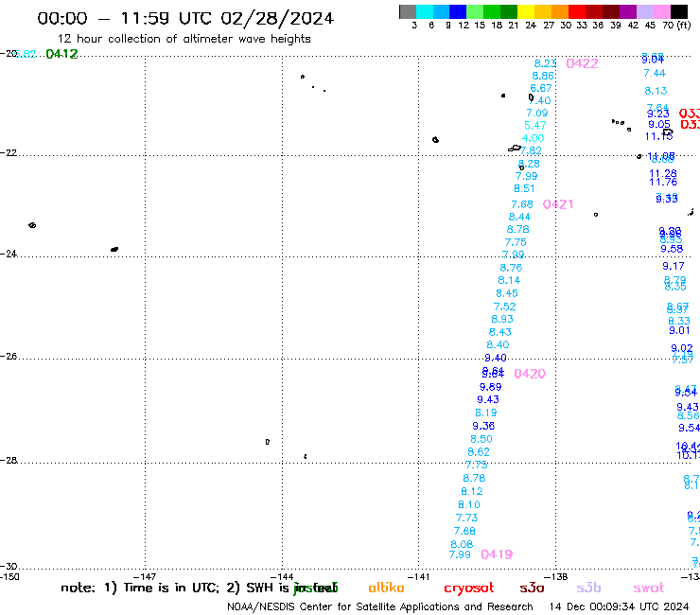Click the longitude axis label -147
700x615 pixels.
click(145, 577)
